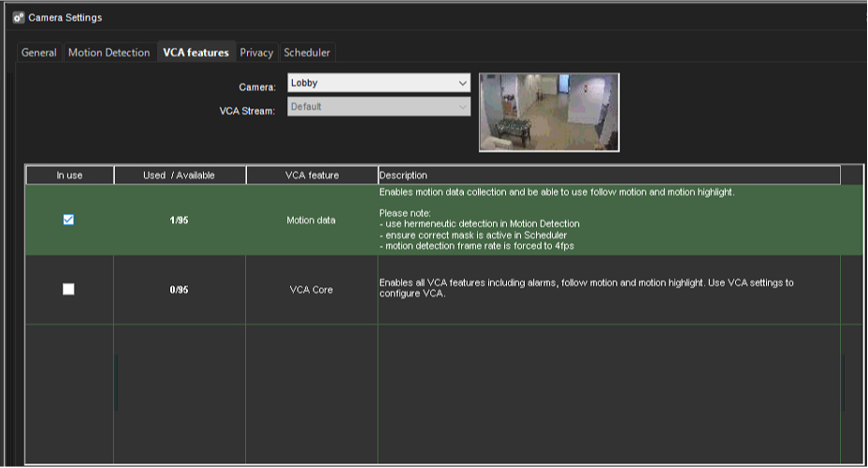Image resolution: width=868 pixels, height=468 pixels.
Task: Expand the Camera dropdown showing Lobby
Action: (378, 83)
